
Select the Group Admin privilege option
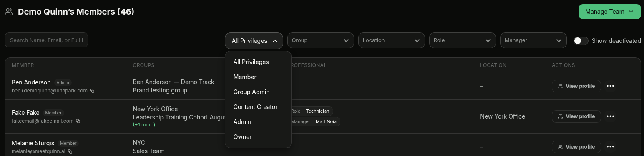258,92
